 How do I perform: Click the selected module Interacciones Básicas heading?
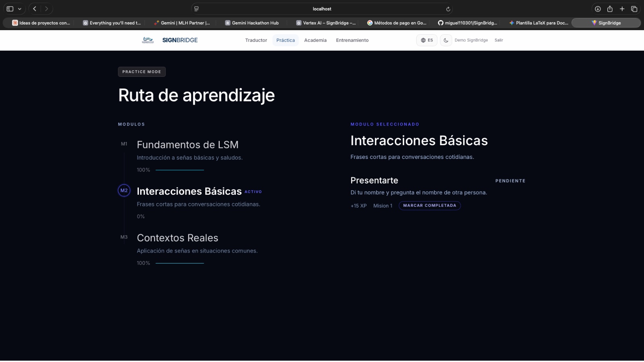pos(419,141)
